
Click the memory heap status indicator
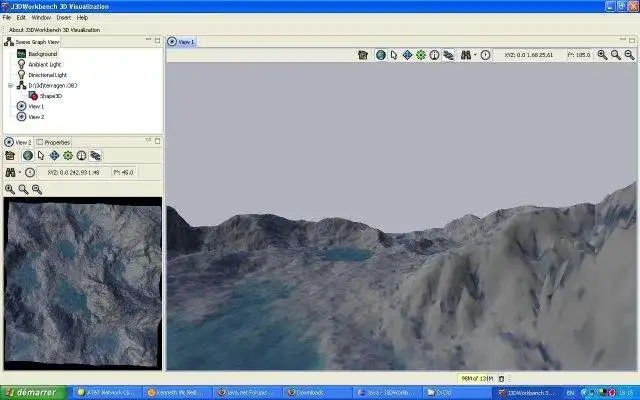pyautogui.click(x=476, y=378)
